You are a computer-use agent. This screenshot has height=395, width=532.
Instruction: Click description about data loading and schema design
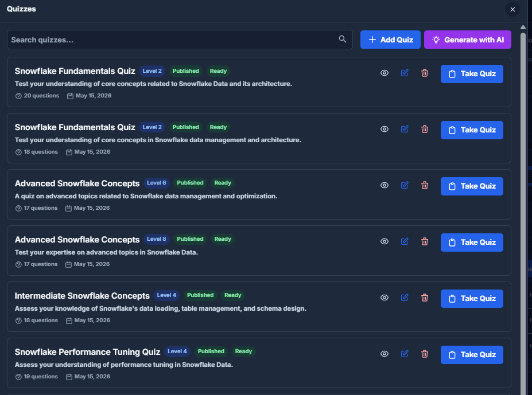[x=161, y=308]
